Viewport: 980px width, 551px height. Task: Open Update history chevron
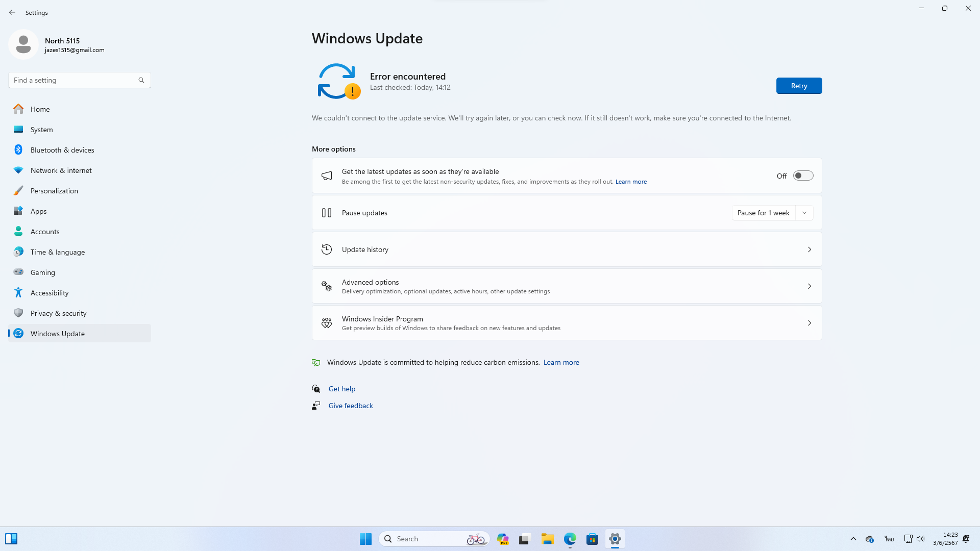810,249
